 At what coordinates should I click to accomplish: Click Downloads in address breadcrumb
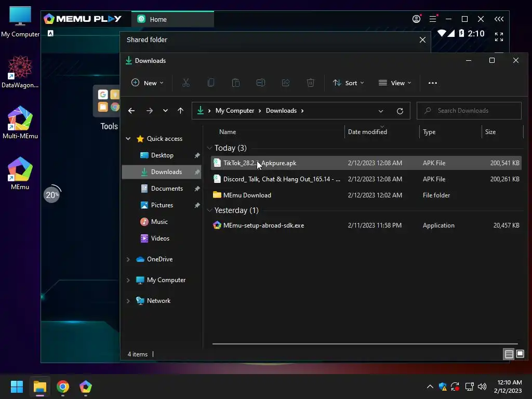point(281,111)
